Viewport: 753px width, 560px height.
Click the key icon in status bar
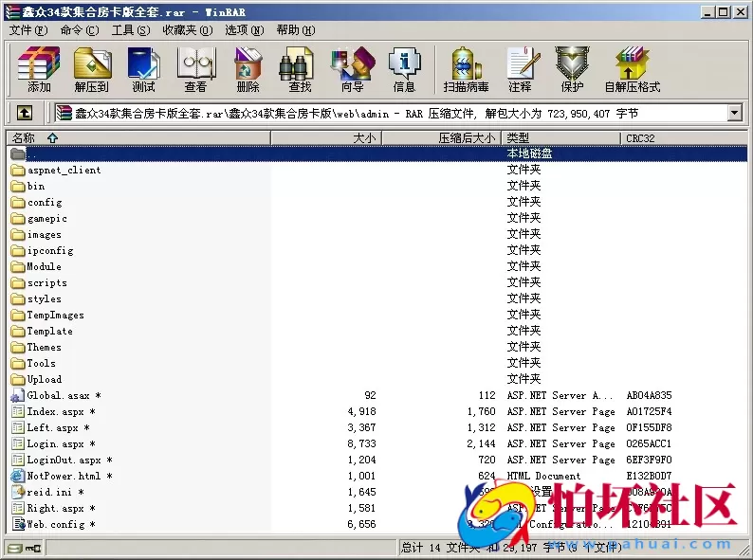click(x=33, y=548)
